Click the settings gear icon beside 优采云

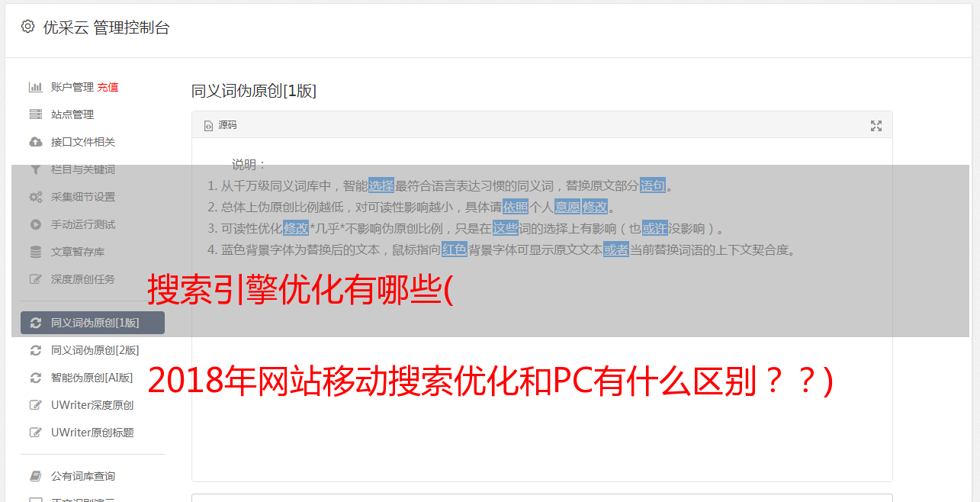(x=28, y=27)
